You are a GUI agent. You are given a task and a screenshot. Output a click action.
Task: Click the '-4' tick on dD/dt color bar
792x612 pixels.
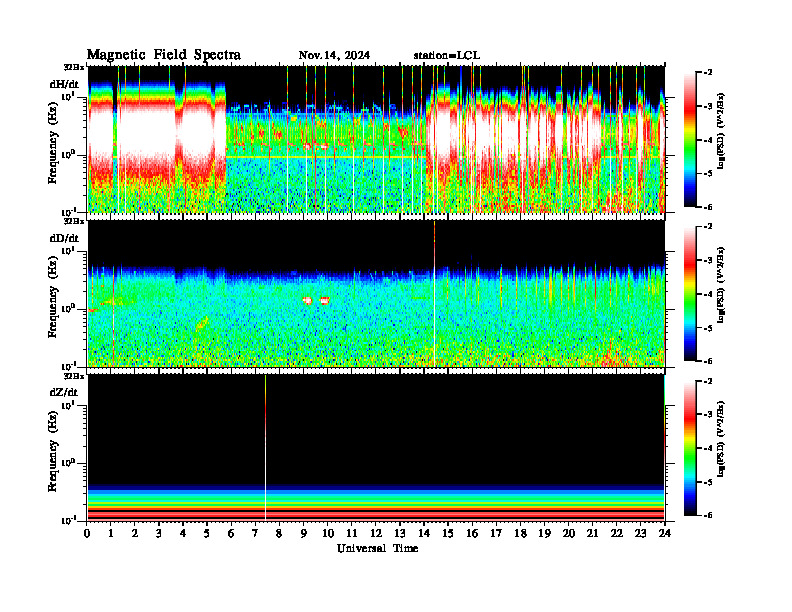(x=709, y=294)
